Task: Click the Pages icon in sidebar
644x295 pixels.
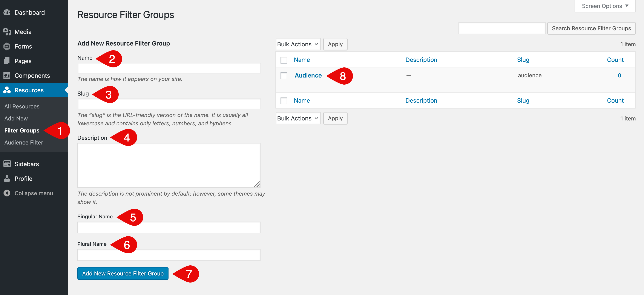Action: [x=7, y=61]
